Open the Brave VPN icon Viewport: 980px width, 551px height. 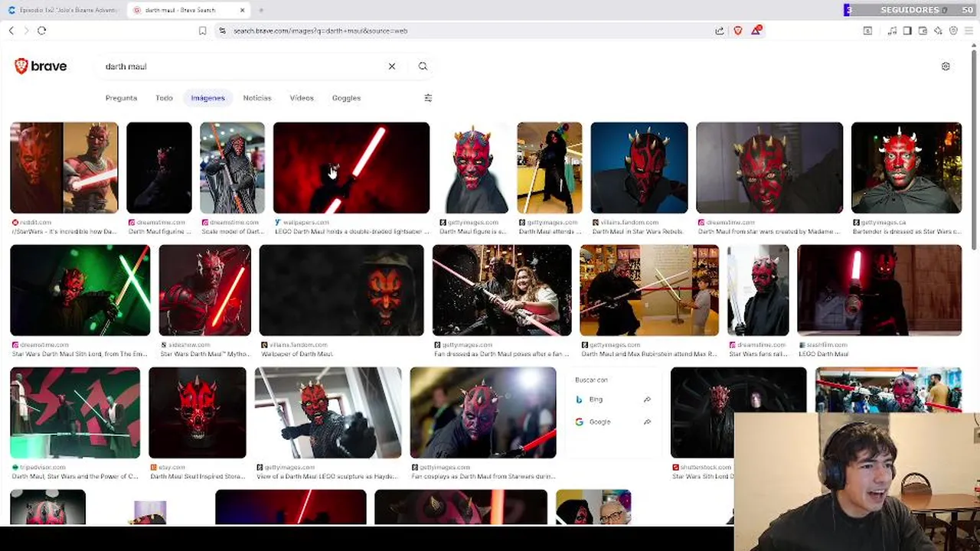pos(953,31)
